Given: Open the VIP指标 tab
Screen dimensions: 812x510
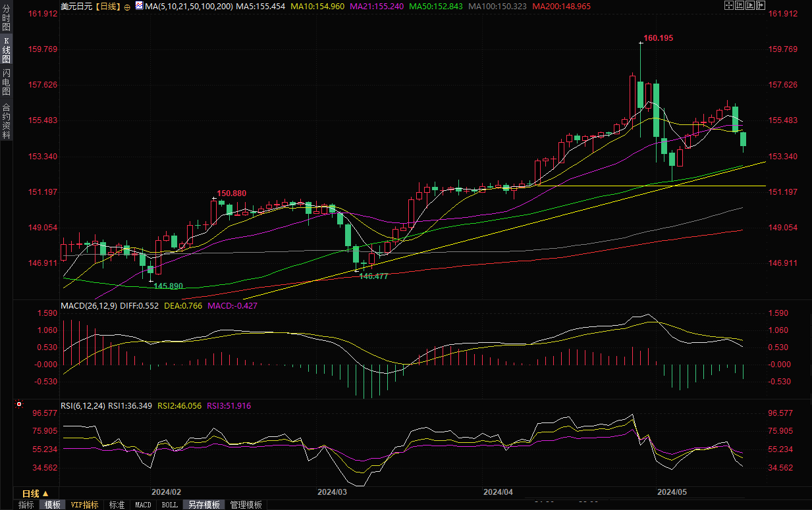Looking at the screenshot, I should (x=85, y=505).
